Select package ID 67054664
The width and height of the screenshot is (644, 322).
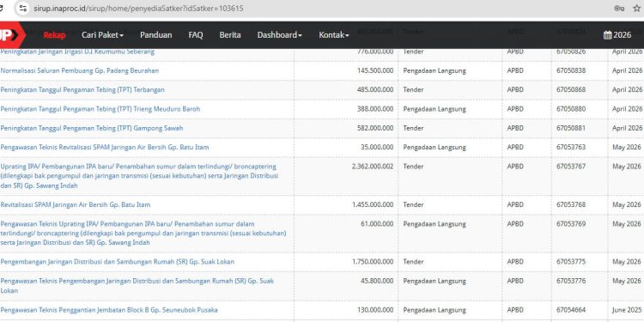[x=571, y=310]
